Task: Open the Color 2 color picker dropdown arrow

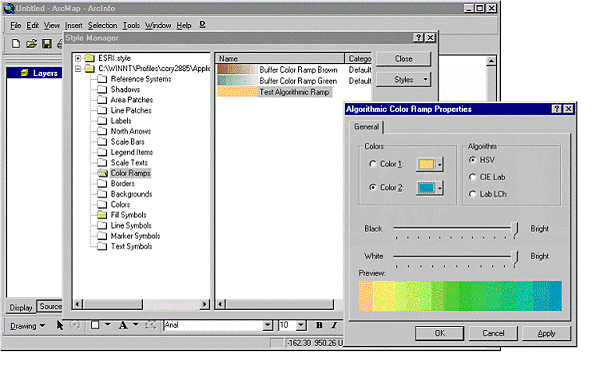Action: (x=440, y=188)
